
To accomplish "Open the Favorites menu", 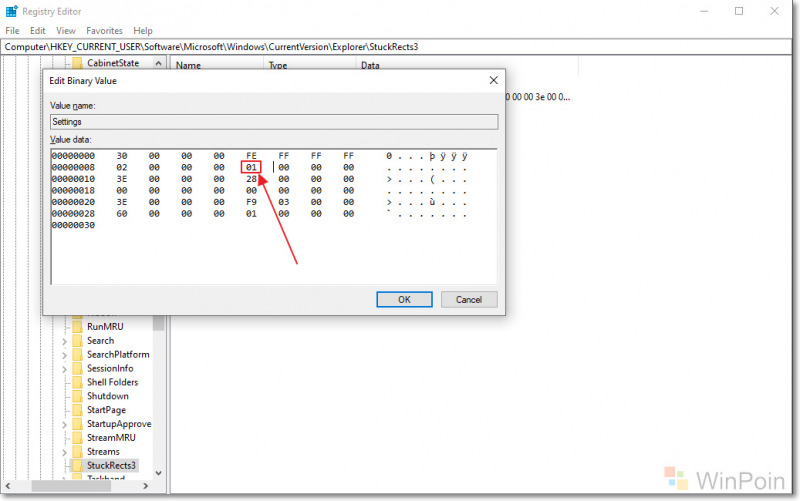I will pyautogui.click(x=105, y=31).
